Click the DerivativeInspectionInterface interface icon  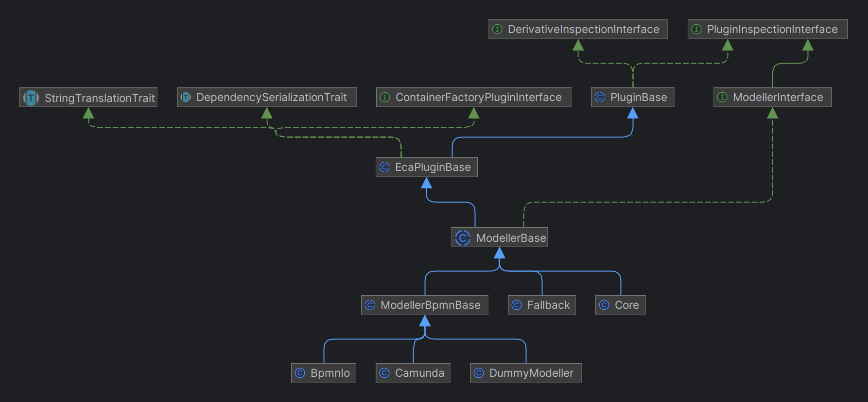pyautogui.click(x=497, y=30)
